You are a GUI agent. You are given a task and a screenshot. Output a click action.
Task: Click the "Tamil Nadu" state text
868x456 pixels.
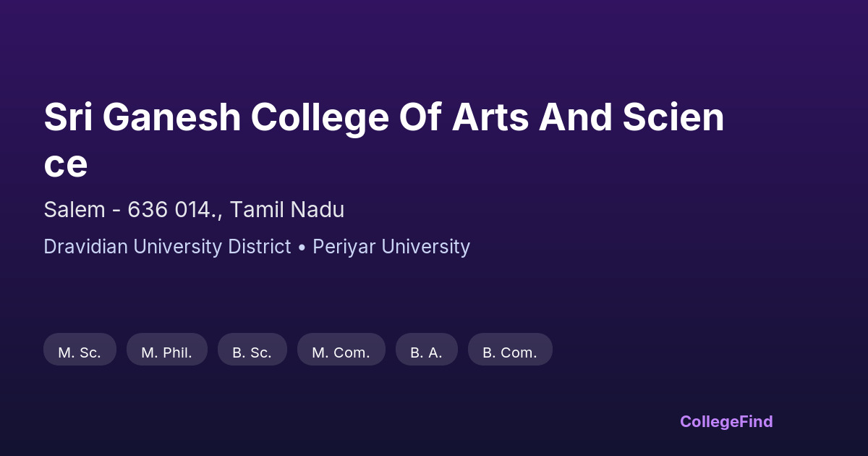pyautogui.click(x=287, y=210)
